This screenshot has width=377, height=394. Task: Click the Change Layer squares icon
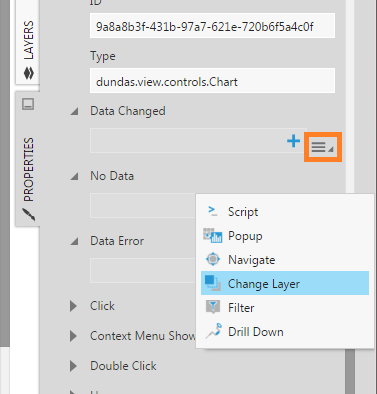click(213, 283)
